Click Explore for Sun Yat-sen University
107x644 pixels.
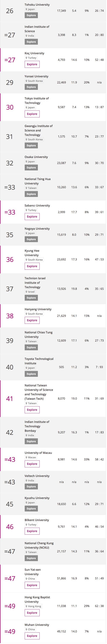(32, 585)
